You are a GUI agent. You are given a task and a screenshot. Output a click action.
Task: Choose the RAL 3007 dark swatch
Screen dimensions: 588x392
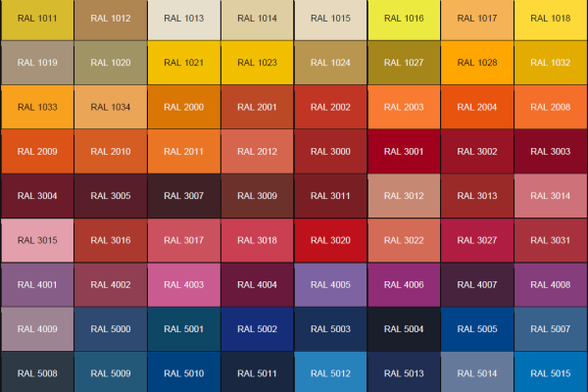tap(183, 196)
